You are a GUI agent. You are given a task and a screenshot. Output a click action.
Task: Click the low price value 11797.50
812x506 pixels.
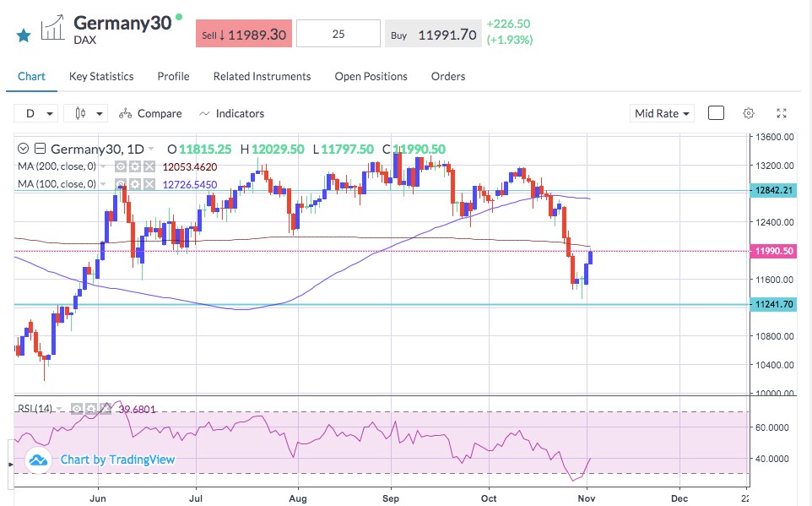(348, 150)
